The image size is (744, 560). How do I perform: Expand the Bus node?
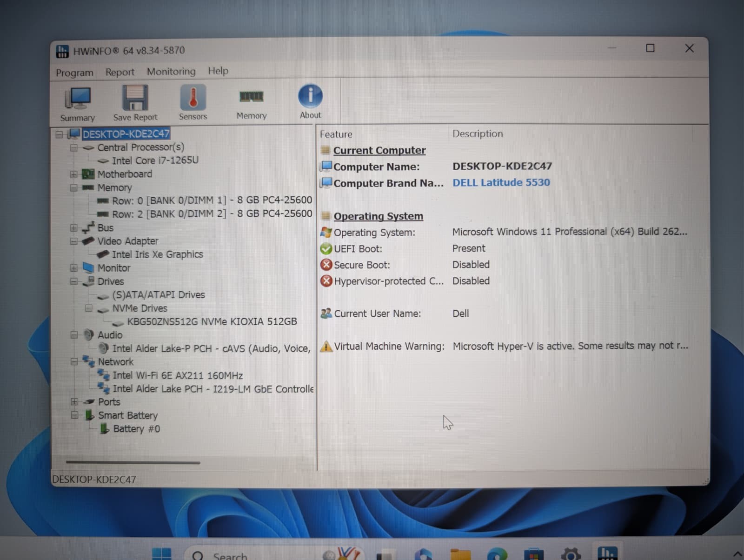(x=74, y=228)
